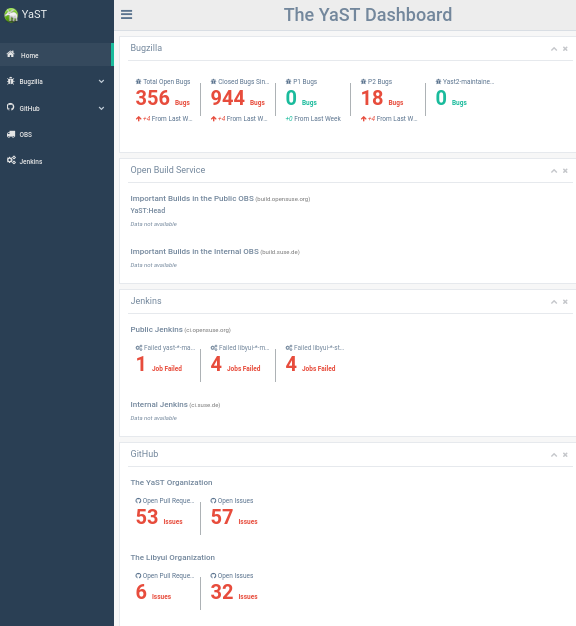Click bug icon beside Closed Bugs Sin...
The width and height of the screenshot is (576, 626).
(x=214, y=81)
